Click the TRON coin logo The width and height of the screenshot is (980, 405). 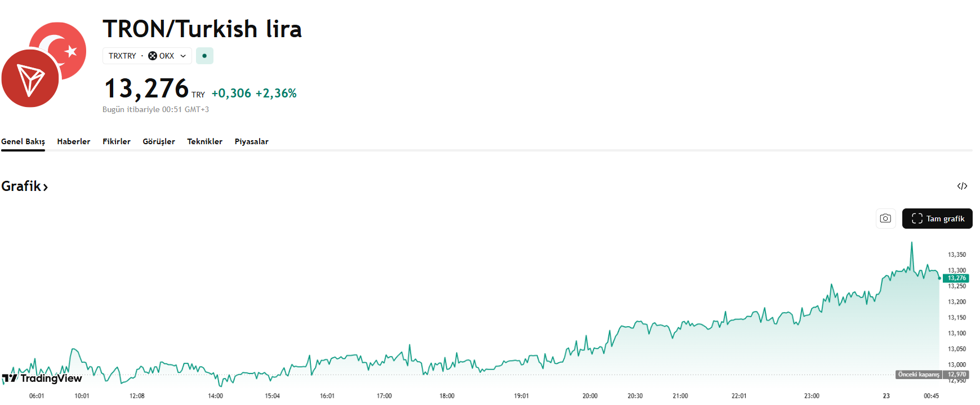pyautogui.click(x=30, y=78)
